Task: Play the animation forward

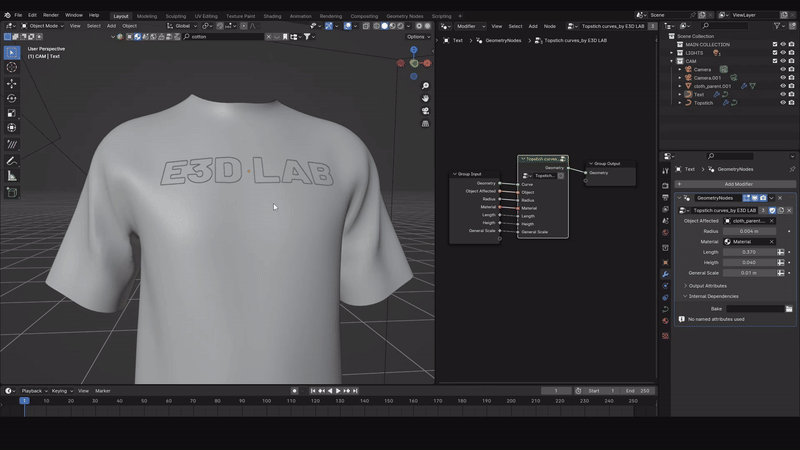Action: pyautogui.click(x=338, y=391)
